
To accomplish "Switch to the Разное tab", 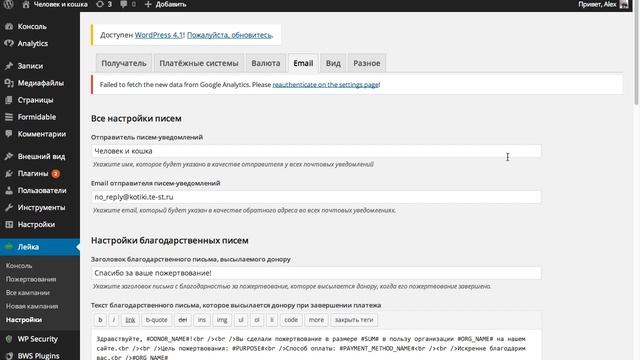I will click(x=367, y=63).
